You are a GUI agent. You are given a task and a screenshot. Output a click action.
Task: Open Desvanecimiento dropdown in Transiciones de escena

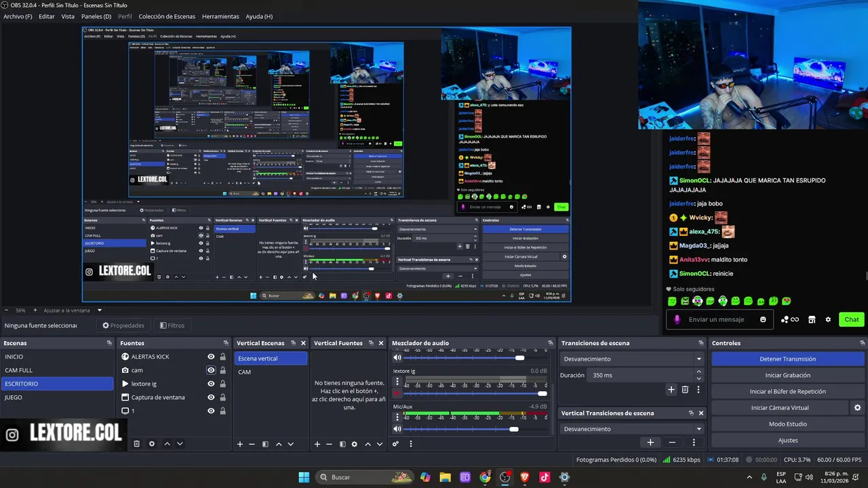click(632, 359)
